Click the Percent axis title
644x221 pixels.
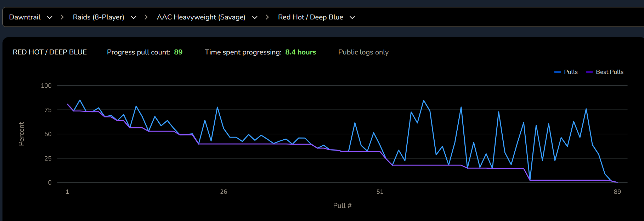(x=21, y=134)
